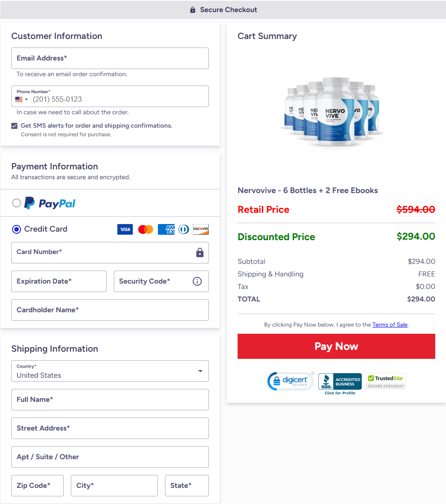Image resolution: width=446 pixels, height=504 pixels.
Task: Click the Visa card icon
Action: click(125, 229)
